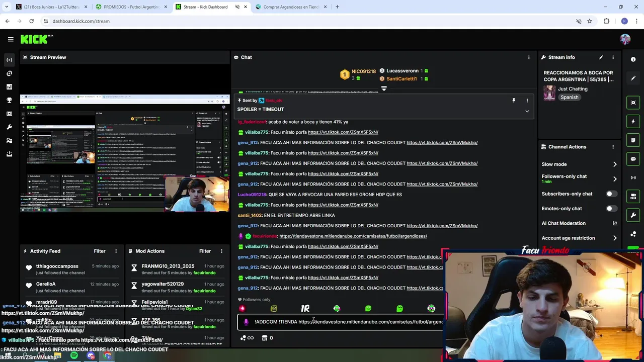This screenshot has width=644, height=362.
Task: Select the Spanish language tag
Action: (570, 97)
